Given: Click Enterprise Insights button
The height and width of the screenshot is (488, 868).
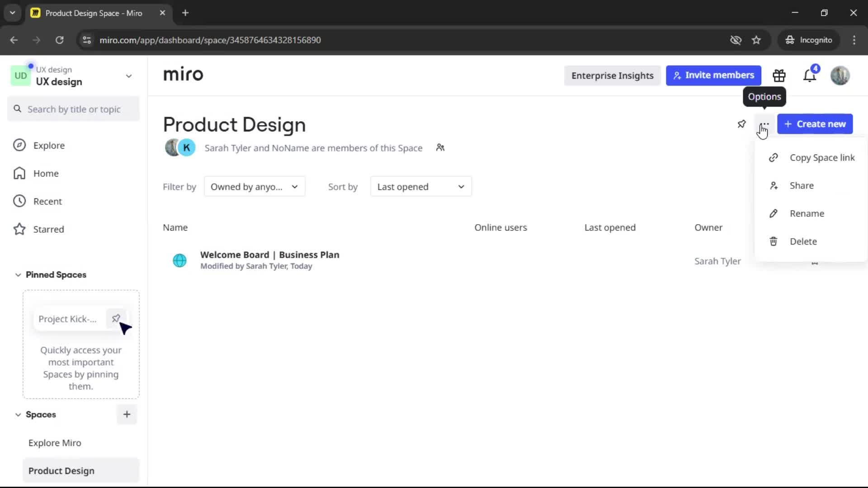Looking at the screenshot, I should point(612,75).
